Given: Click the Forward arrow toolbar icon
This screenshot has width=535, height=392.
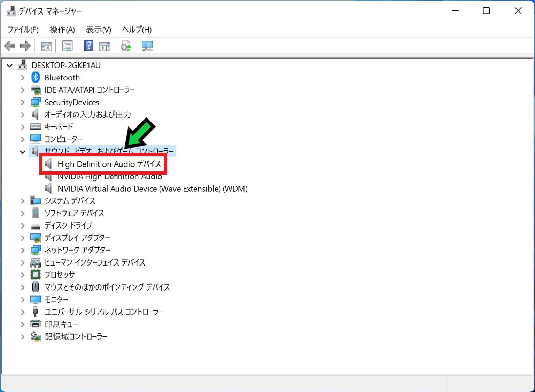Looking at the screenshot, I should pyautogui.click(x=25, y=46).
